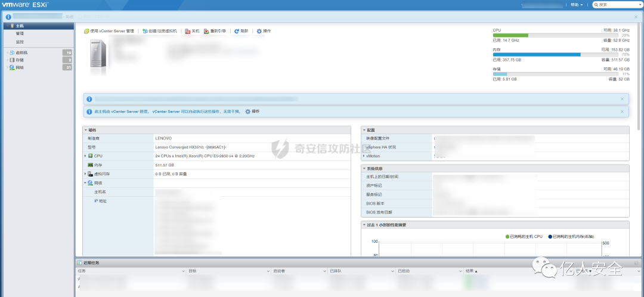Click the 存储 count badge 2
The width and height of the screenshot is (644, 297).
coord(67,60)
